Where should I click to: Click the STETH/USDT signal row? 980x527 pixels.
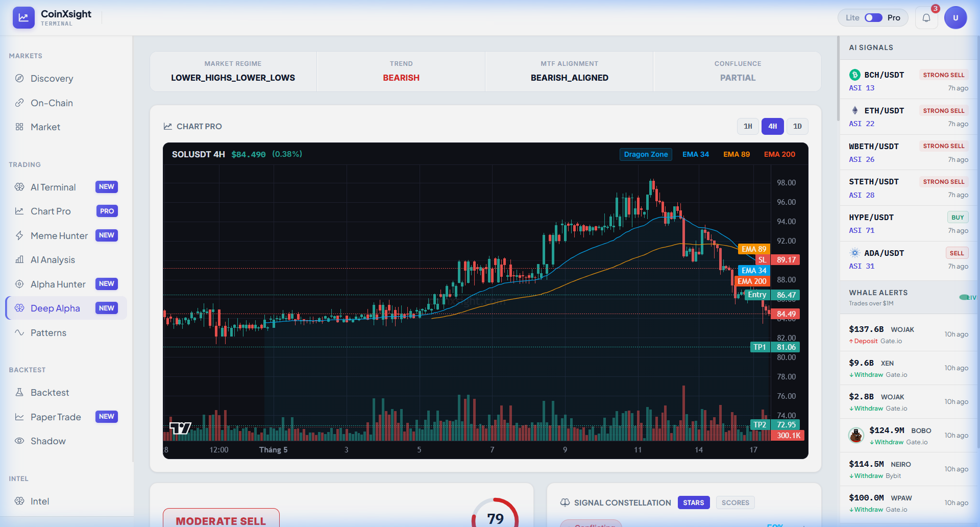click(909, 188)
